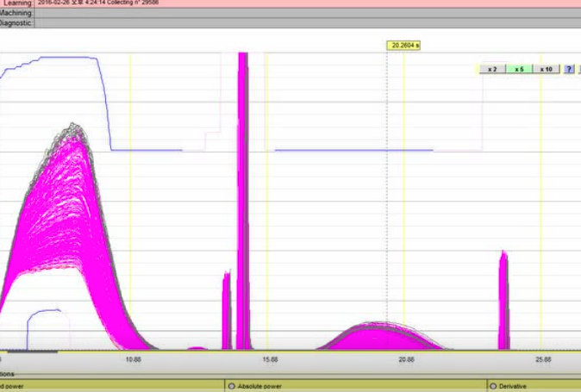This screenshot has height=392, width=581.
Task: Select the Machining status row
Action: tap(16, 13)
